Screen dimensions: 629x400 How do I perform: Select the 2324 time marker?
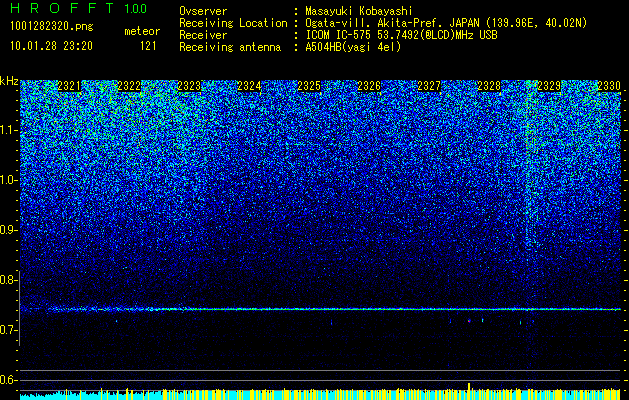point(249,86)
